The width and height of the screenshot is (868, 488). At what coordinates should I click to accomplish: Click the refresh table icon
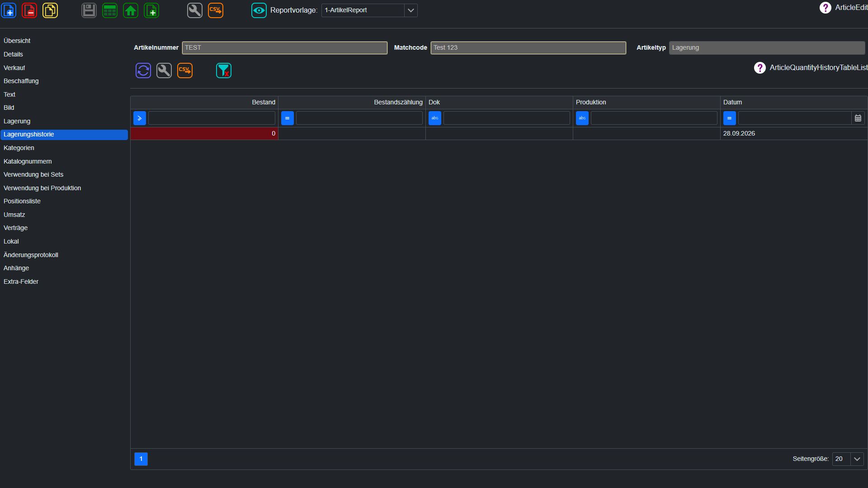point(143,70)
